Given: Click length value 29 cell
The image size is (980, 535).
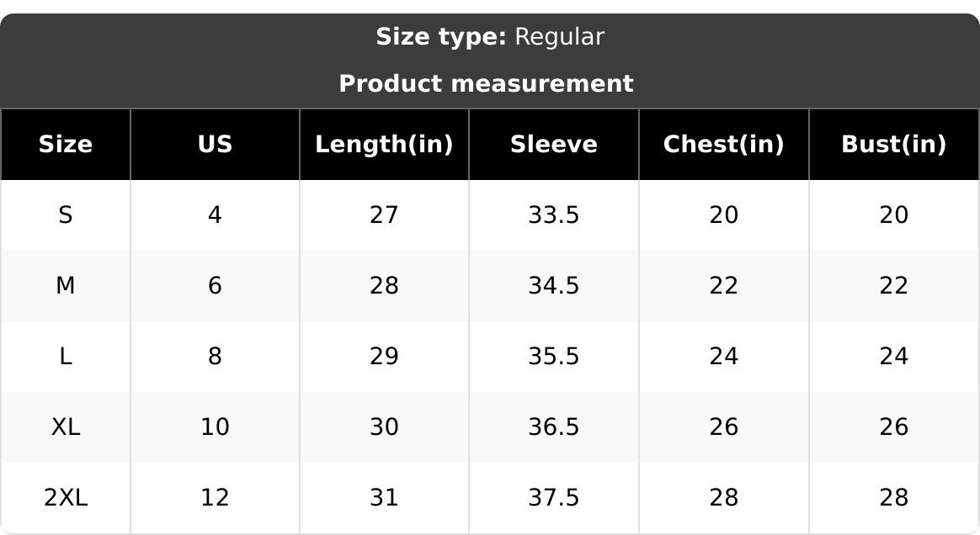Looking at the screenshot, I should pyautogui.click(x=384, y=357).
